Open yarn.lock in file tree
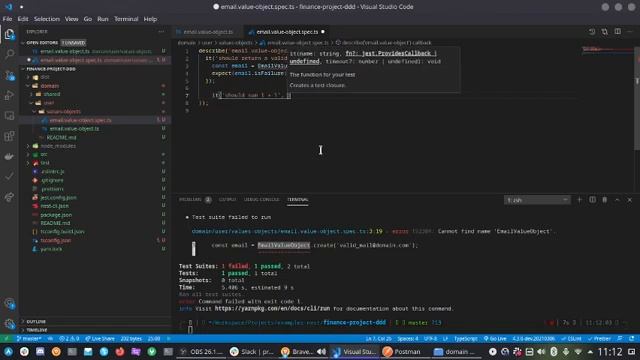 [51, 249]
